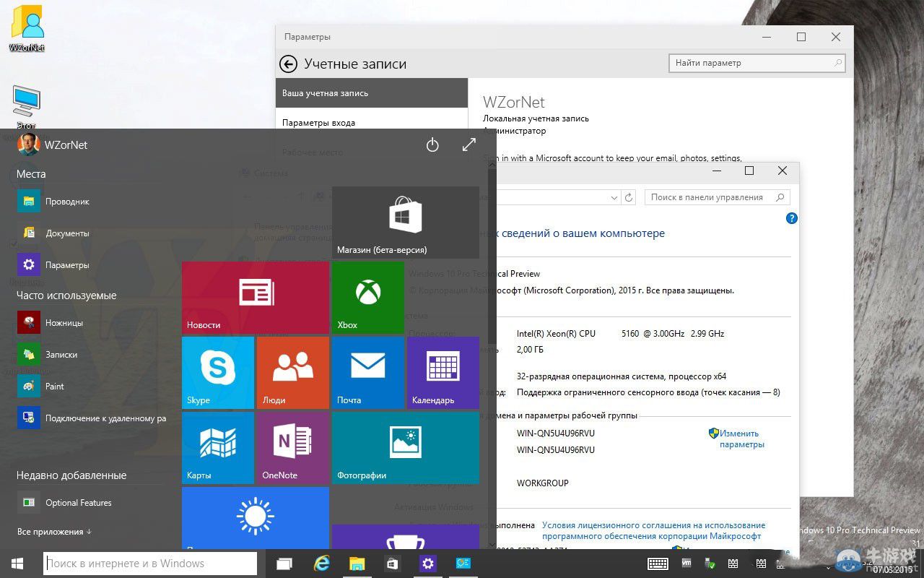Open the Карты maps tile
The image size is (924, 578).
(218, 448)
